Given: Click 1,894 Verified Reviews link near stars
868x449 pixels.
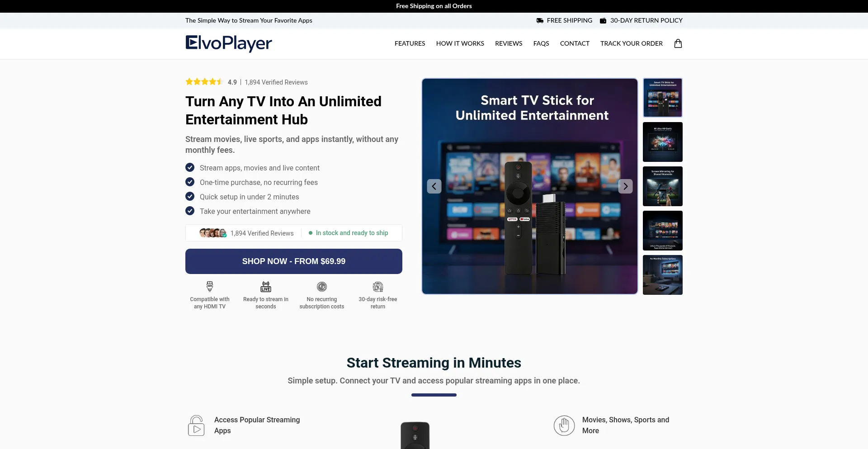Looking at the screenshot, I should coord(276,82).
